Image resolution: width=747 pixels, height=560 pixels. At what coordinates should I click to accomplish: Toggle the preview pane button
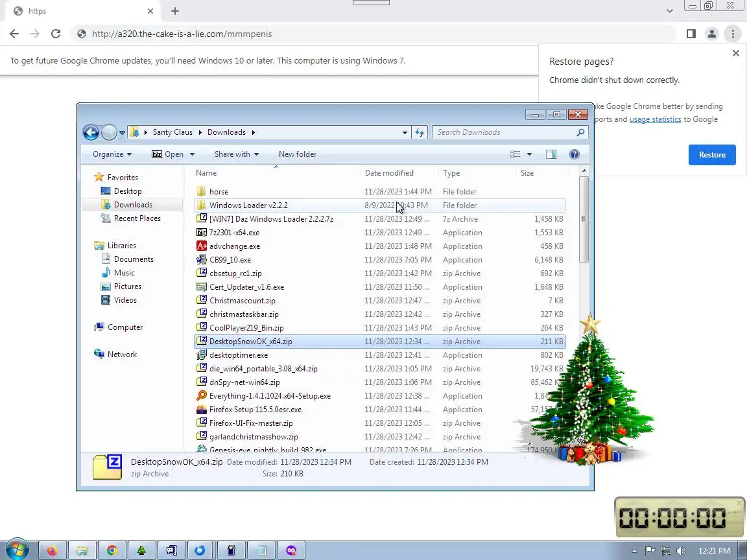pos(551,154)
